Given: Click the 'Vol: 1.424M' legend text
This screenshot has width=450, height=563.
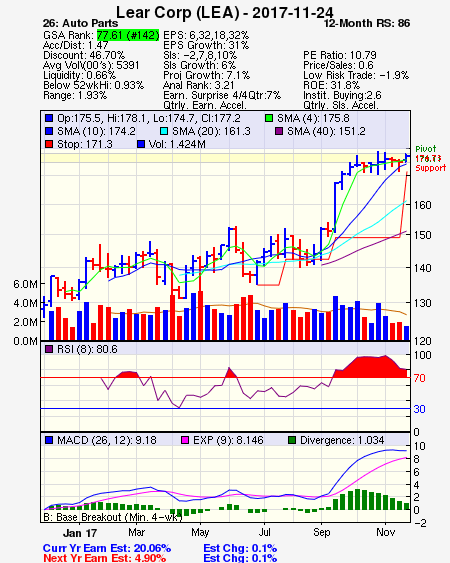Looking at the screenshot, I should pyautogui.click(x=177, y=144).
